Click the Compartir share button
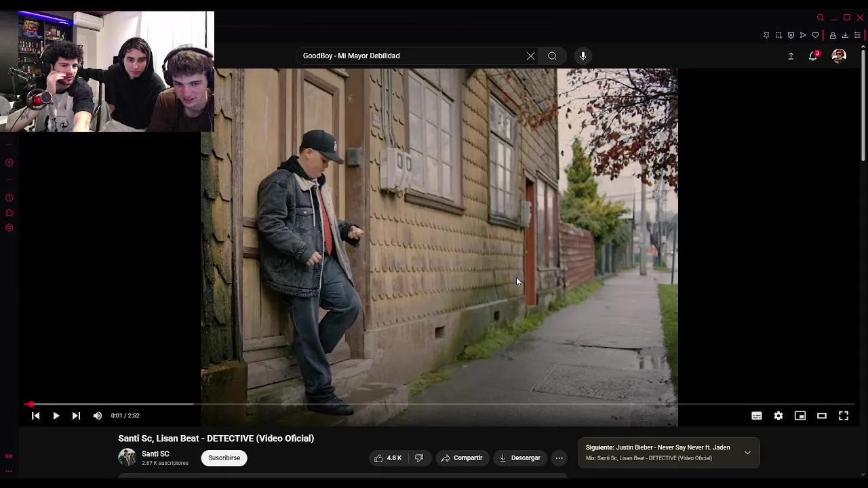868x488 pixels. tap(462, 458)
